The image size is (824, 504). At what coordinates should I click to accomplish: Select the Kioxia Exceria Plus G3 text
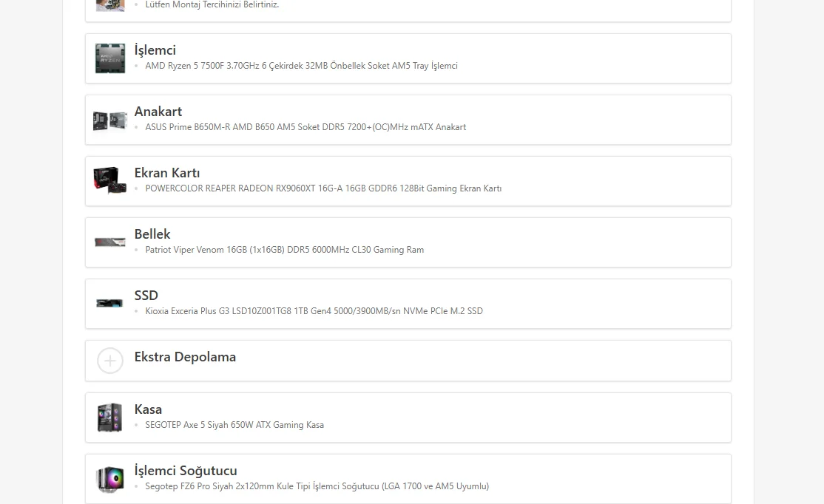click(x=314, y=311)
